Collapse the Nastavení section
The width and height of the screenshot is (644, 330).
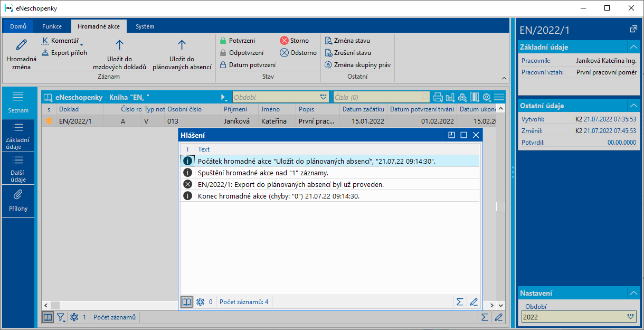coord(633,293)
